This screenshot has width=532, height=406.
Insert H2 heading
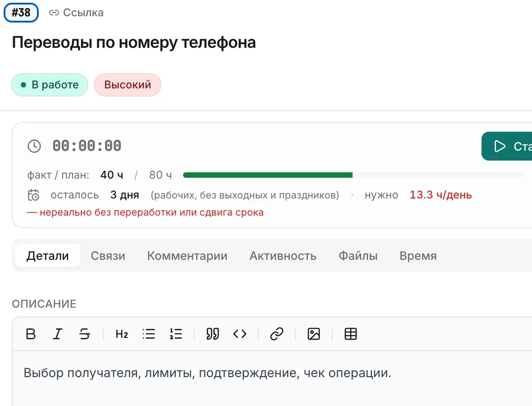point(122,334)
